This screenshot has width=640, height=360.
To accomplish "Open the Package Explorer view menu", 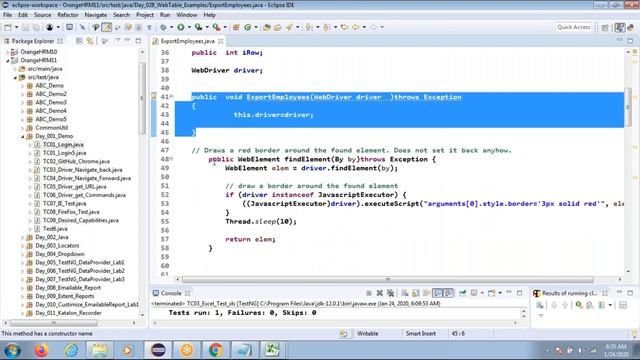I will 118,40.
